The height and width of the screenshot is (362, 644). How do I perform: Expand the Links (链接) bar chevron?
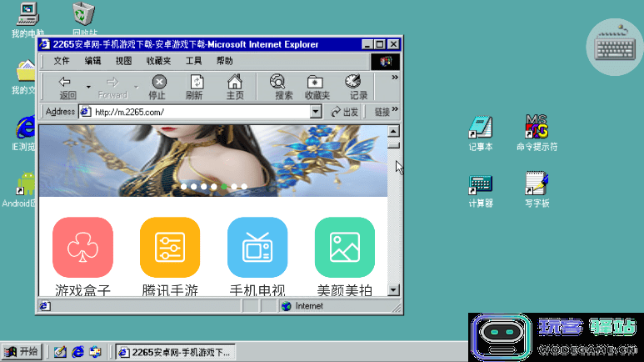(x=395, y=109)
